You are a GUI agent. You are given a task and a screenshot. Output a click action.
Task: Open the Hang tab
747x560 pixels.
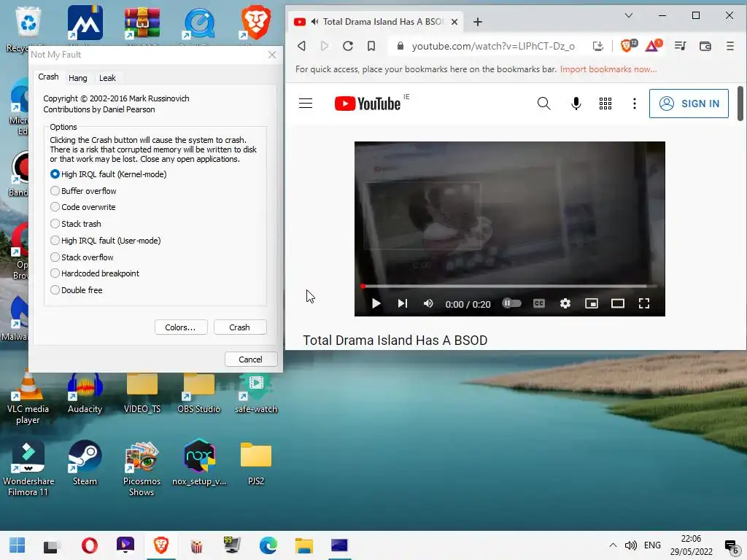tap(77, 78)
